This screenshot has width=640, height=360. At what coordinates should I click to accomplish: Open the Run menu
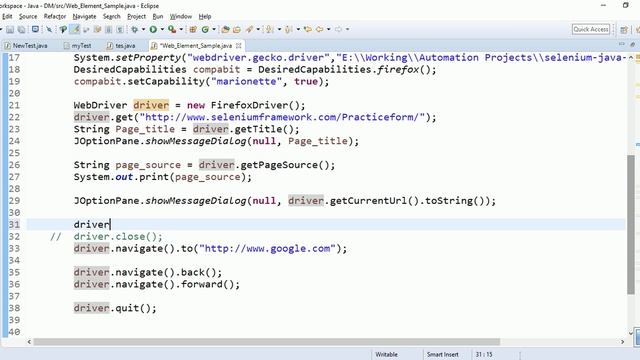158,16
